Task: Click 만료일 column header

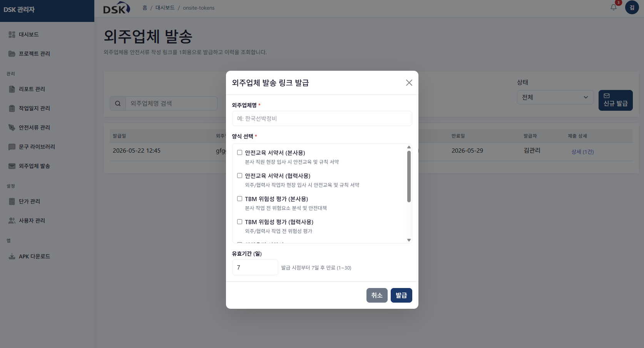Action: click(458, 136)
